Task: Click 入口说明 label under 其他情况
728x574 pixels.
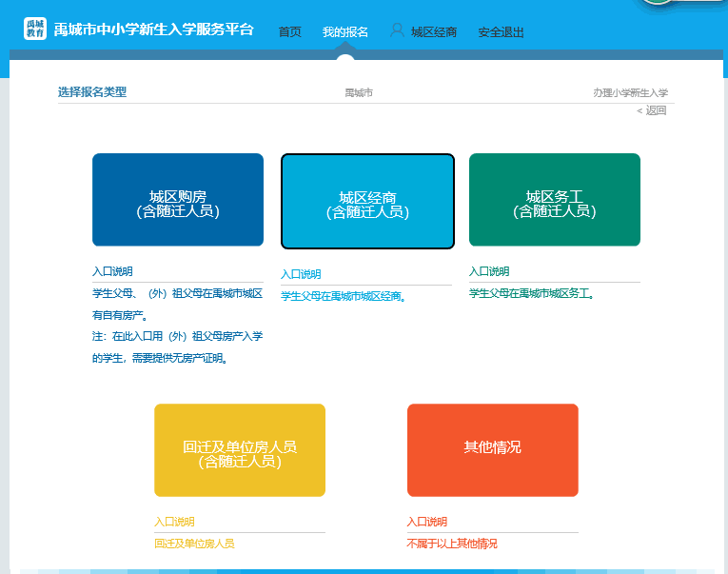Action: 426,522
